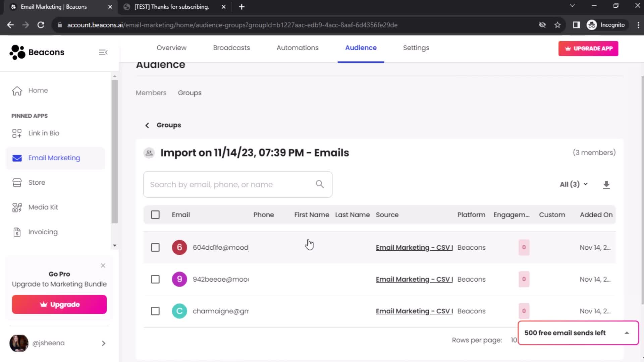This screenshot has height=362, width=644.
Task: Open the Settings tab
Action: click(416, 48)
